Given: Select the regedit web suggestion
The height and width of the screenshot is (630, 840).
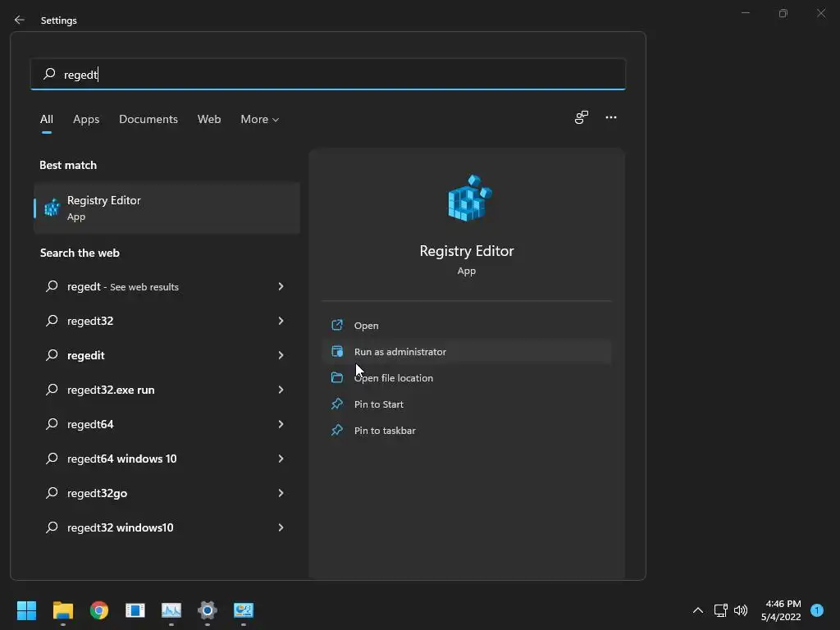Looking at the screenshot, I should coord(167,355).
